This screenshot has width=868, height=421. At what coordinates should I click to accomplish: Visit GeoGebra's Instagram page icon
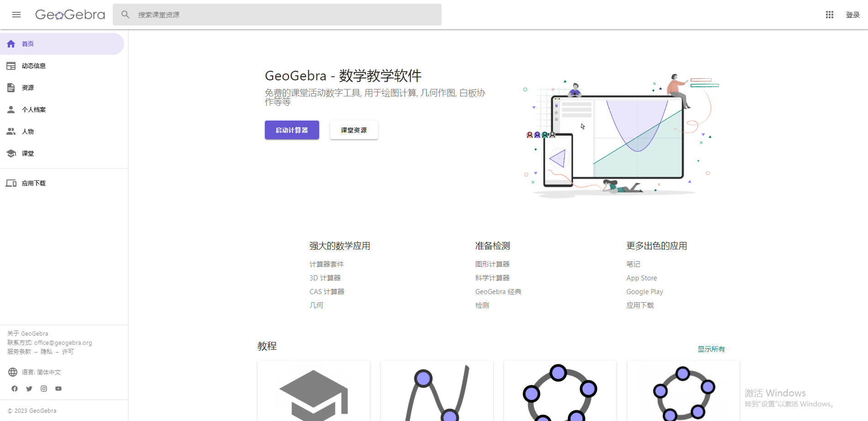click(x=44, y=389)
